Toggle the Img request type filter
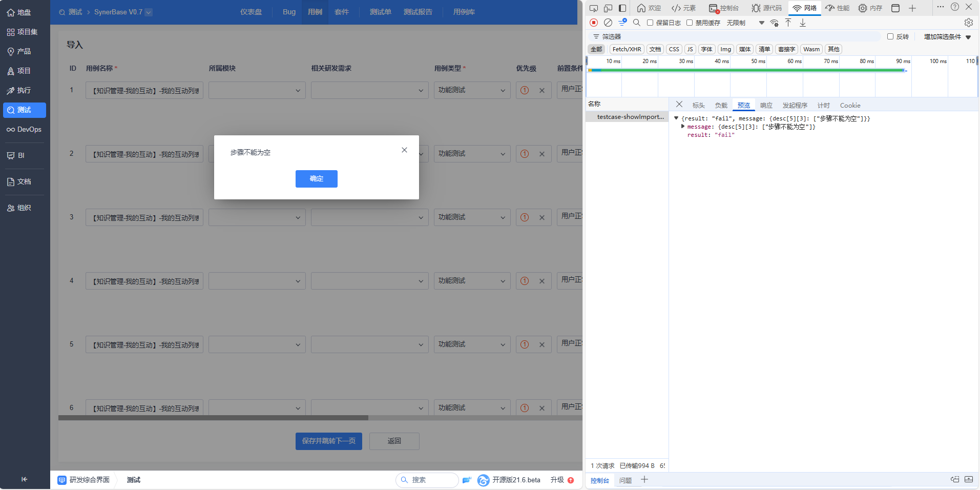This screenshot has width=980, height=490. [726, 49]
